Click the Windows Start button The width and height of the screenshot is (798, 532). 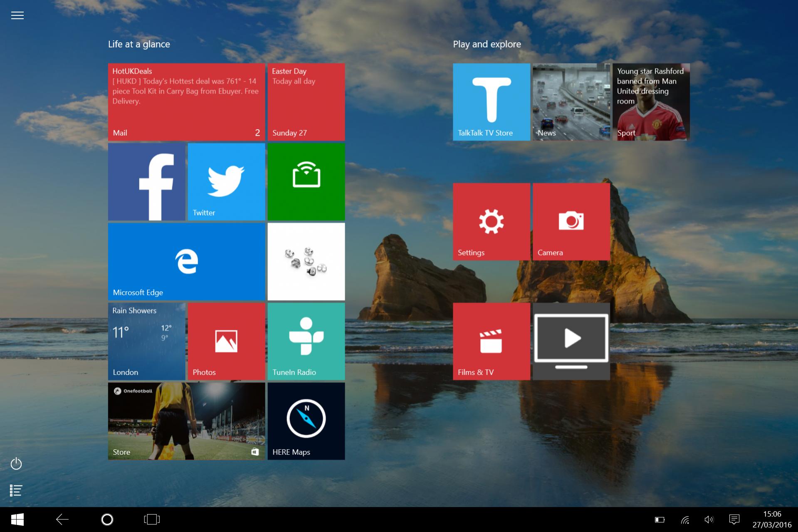coord(17,520)
